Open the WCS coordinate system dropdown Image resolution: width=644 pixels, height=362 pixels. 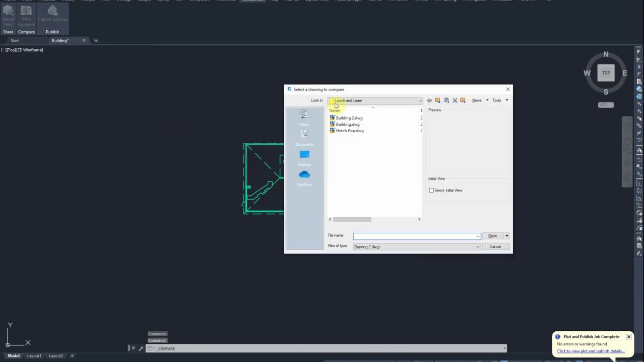606,105
